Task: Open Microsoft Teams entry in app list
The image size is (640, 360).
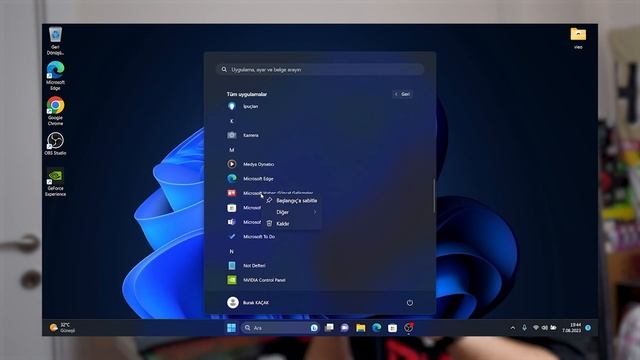Action: click(244, 222)
